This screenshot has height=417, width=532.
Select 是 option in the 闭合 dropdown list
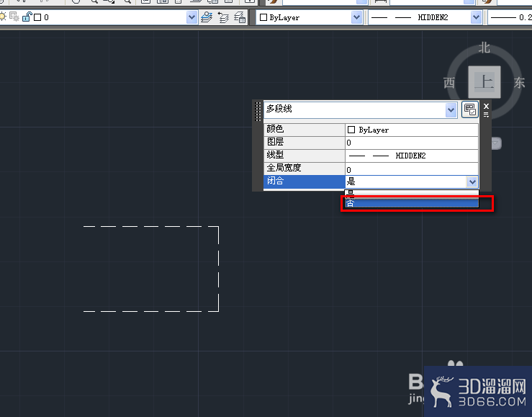412,194
